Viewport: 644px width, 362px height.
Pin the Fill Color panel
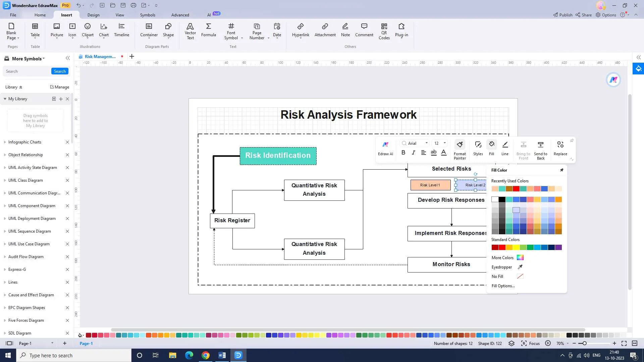pos(561,170)
